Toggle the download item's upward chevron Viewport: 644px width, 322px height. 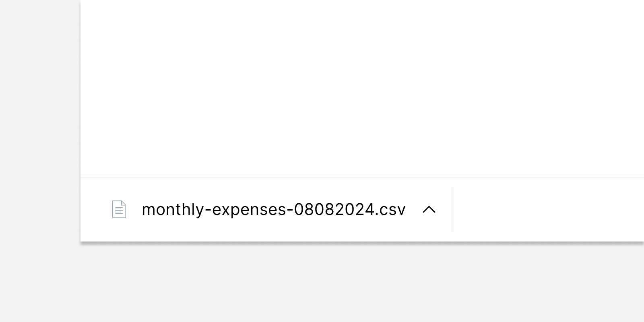tap(429, 209)
